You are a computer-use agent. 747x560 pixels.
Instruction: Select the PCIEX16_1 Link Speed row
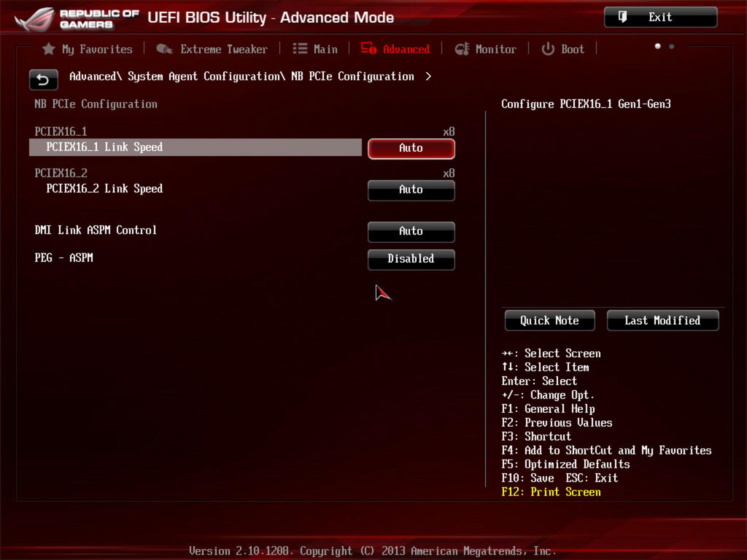coord(195,147)
